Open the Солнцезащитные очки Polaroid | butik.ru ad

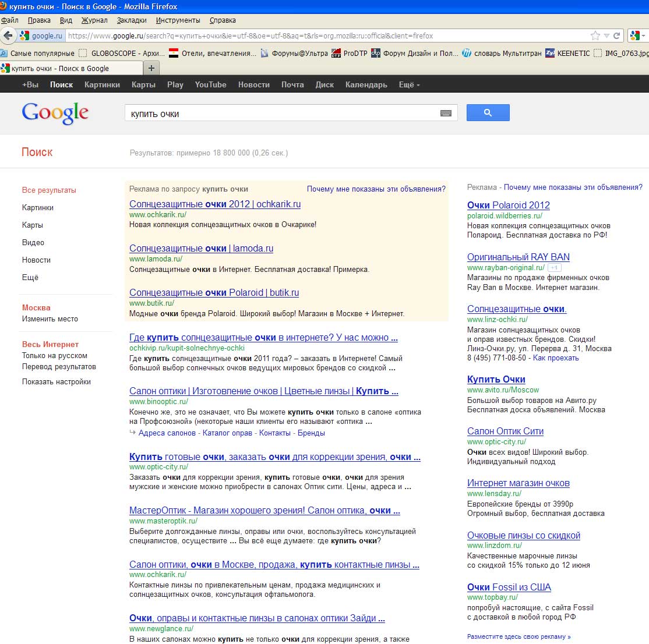tap(214, 293)
